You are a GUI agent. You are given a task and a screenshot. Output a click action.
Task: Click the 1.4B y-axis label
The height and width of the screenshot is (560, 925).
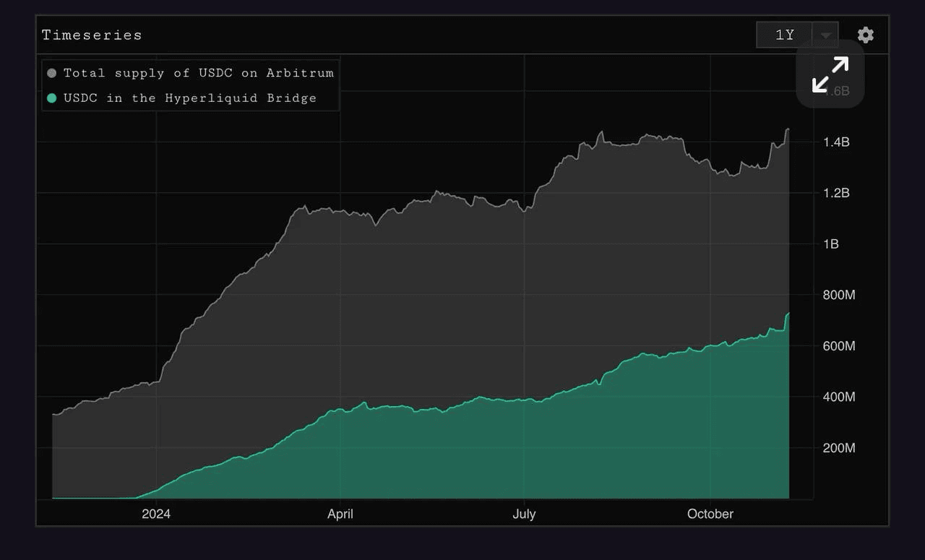(836, 142)
